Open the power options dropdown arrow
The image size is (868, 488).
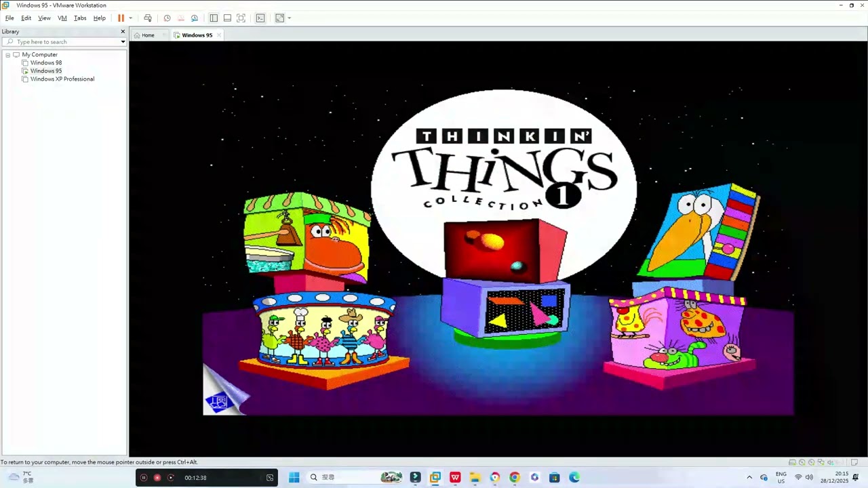click(130, 18)
